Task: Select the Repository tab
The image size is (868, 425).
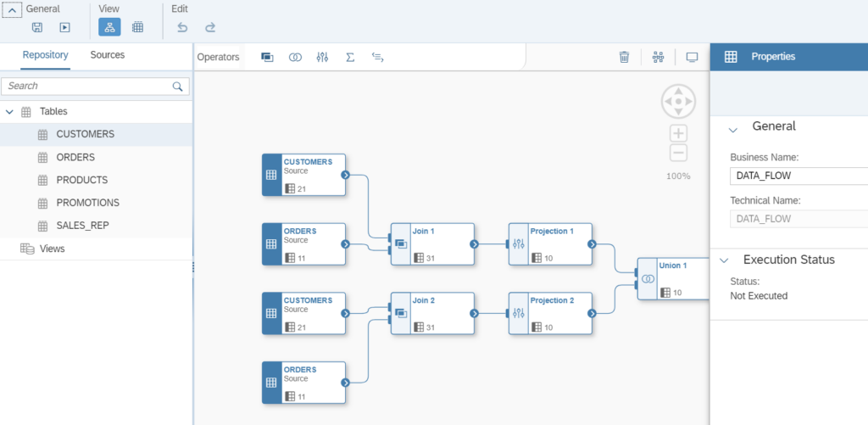Action: (45, 55)
